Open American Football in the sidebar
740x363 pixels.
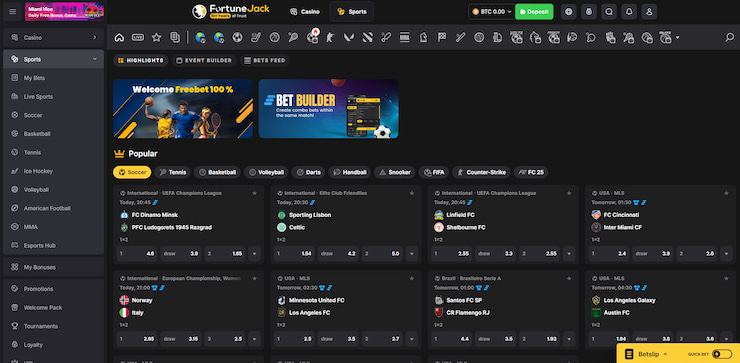53,208
